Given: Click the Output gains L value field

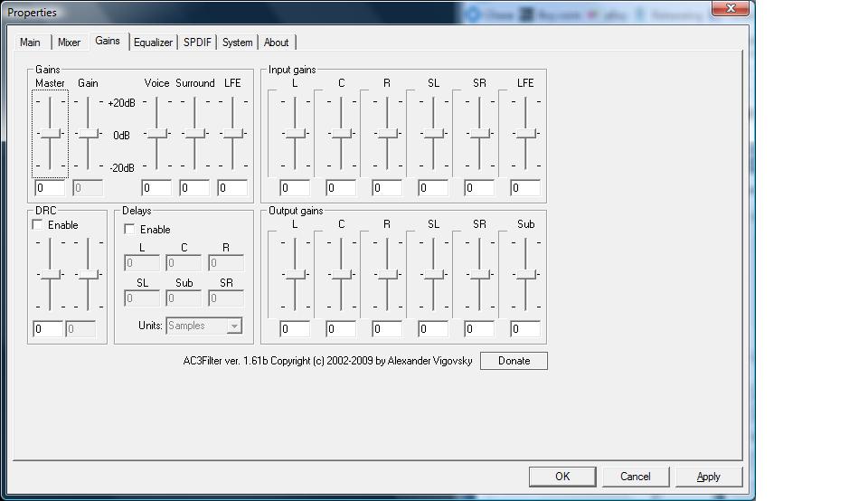Looking at the screenshot, I should click(x=295, y=329).
